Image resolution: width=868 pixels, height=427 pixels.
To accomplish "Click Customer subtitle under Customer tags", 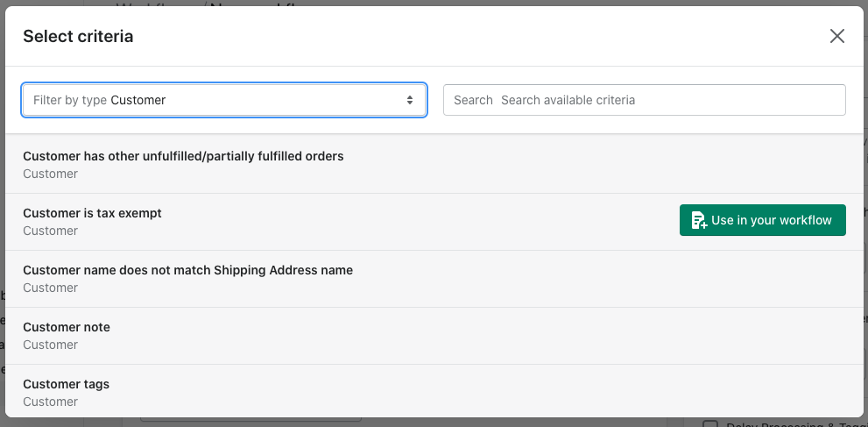I will [x=51, y=402].
